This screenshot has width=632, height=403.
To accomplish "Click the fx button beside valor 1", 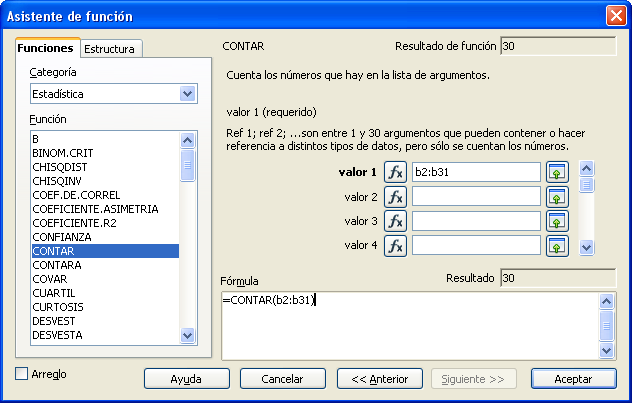I will click(x=396, y=172).
